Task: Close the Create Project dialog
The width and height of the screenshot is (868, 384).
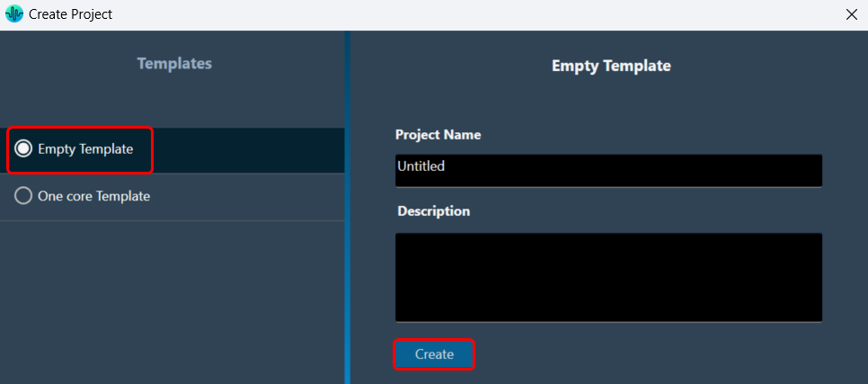Action: tap(852, 15)
